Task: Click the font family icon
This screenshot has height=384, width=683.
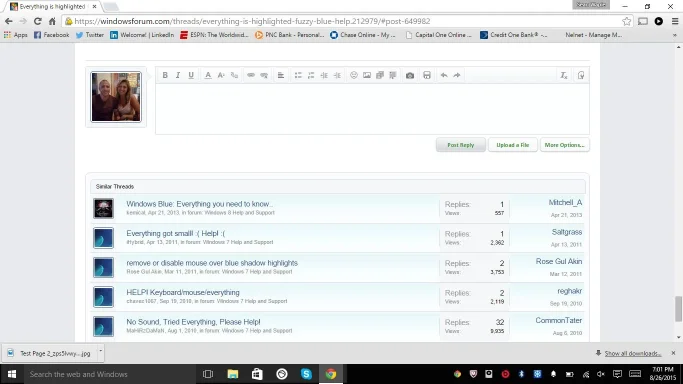Action: [234, 75]
